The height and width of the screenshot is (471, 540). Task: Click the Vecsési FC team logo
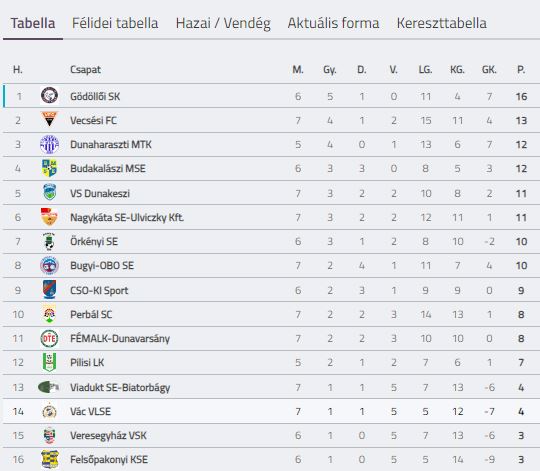click(x=49, y=119)
